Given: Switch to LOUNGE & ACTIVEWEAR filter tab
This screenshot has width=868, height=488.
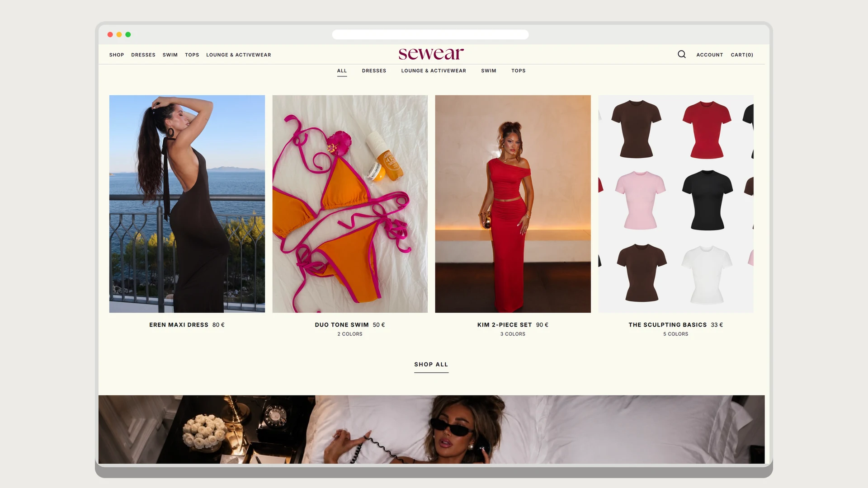Looking at the screenshot, I should 434,71.
